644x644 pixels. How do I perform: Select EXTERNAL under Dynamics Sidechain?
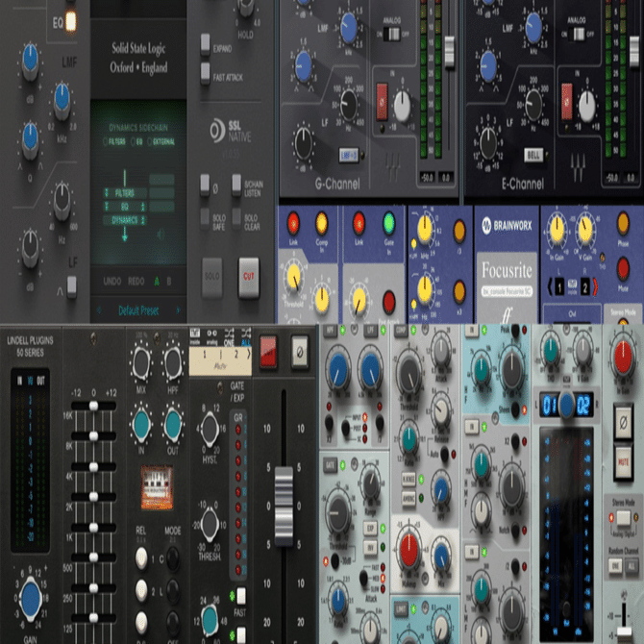(x=161, y=142)
